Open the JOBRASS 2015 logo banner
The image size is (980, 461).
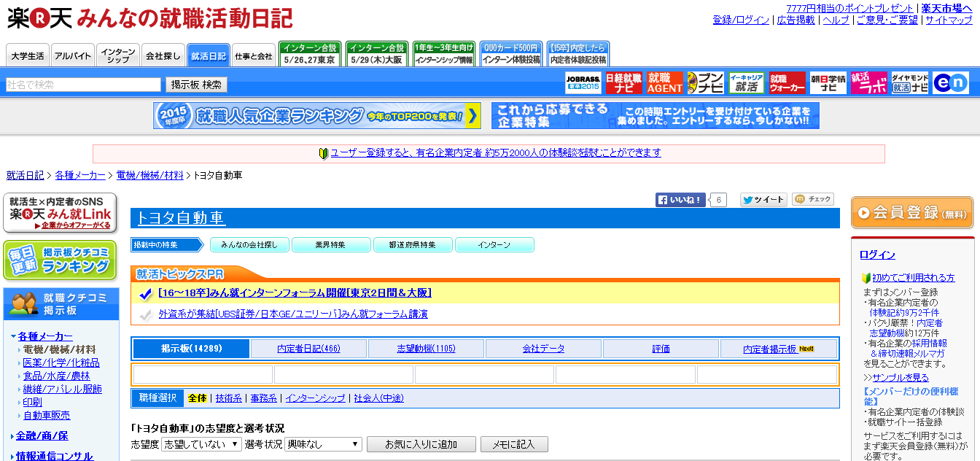(583, 83)
